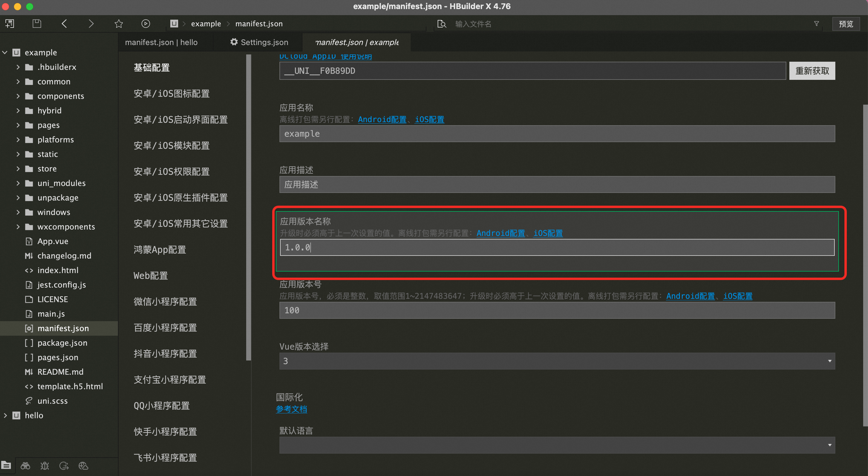Image resolution: width=868 pixels, height=476 pixels.
Task: Open the Vue版本选择 dropdown
Action: (x=557, y=361)
